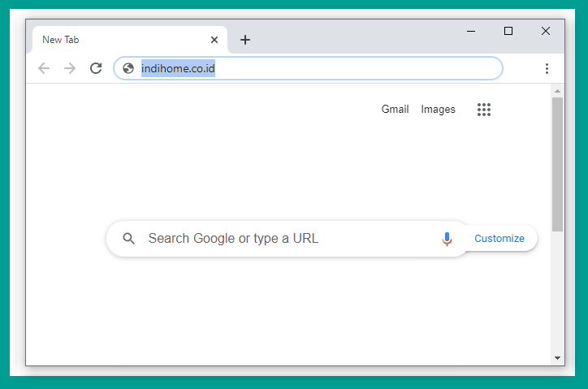The width and height of the screenshot is (588, 389).
Task: Open the Gmail link
Action: pyautogui.click(x=395, y=109)
